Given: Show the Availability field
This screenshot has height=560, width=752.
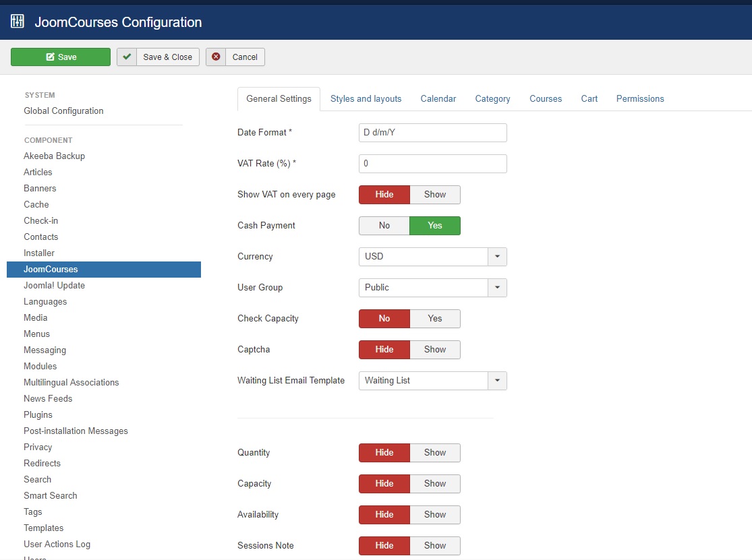Looking at the screenshot, I should click(434, 514).
